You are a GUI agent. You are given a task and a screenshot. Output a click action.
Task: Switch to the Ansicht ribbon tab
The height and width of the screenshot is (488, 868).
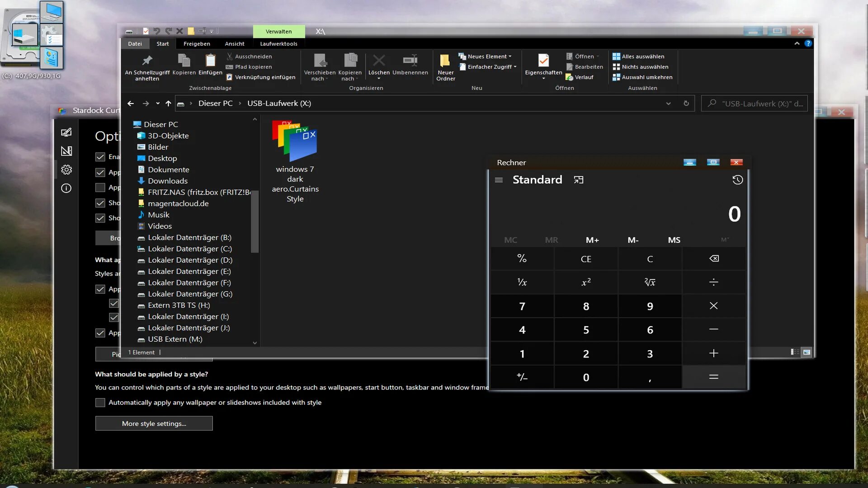pyautogui.click(x=235, y=43)
